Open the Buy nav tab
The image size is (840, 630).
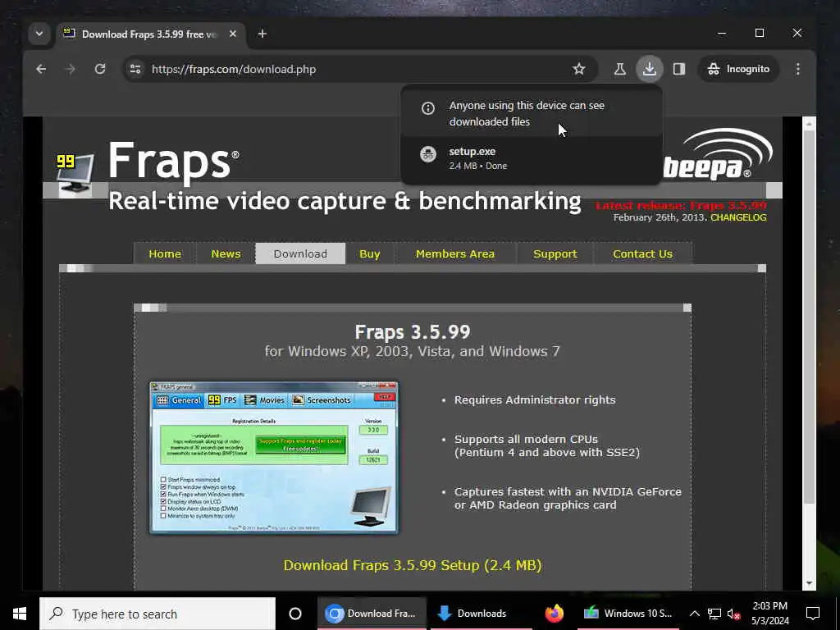point(370,254)
